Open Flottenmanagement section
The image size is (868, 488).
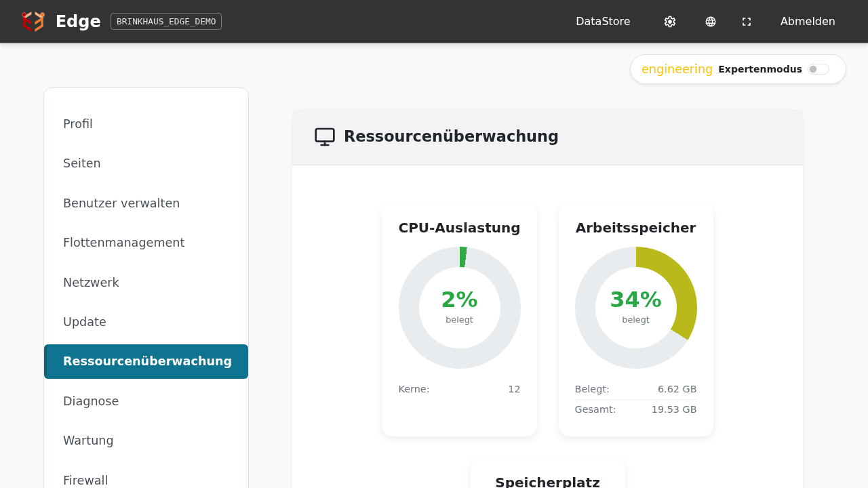click(x=146, y=243)
